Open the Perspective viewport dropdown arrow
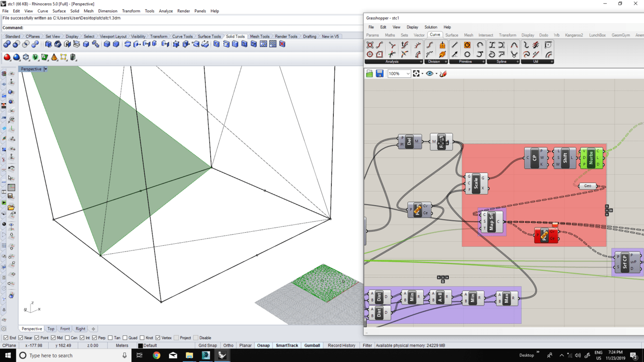644x362 pixels. point(45,69)
